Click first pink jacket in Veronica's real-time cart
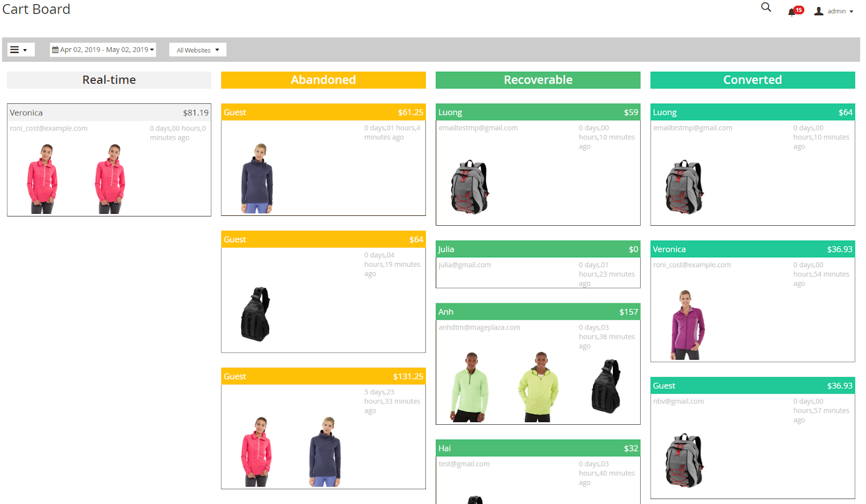The height and width of the screenshot is (504, 866). tap(43, 179)
